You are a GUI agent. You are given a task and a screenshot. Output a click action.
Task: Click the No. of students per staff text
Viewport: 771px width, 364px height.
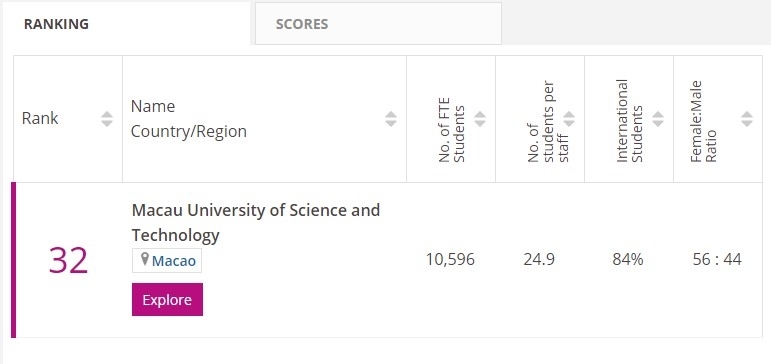(548, 121)
